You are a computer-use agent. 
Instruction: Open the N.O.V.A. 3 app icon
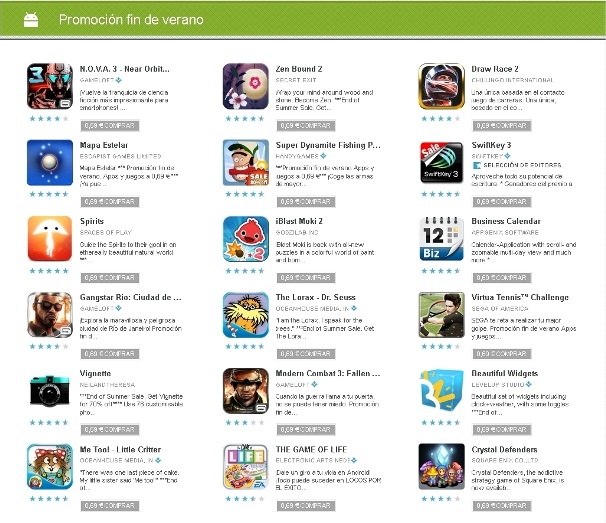50,86
